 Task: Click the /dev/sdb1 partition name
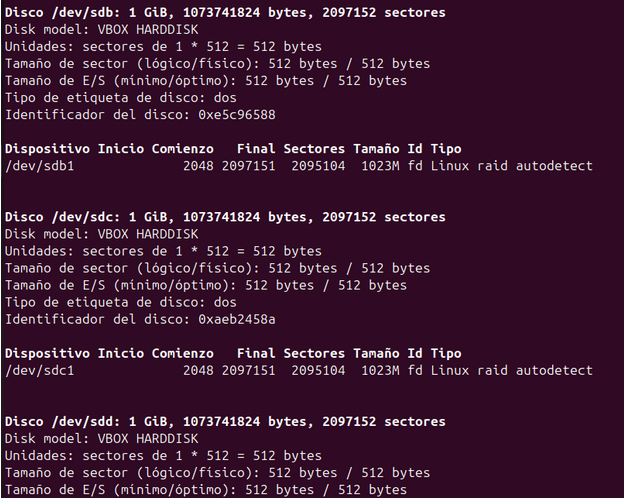(x=40, y=166)
